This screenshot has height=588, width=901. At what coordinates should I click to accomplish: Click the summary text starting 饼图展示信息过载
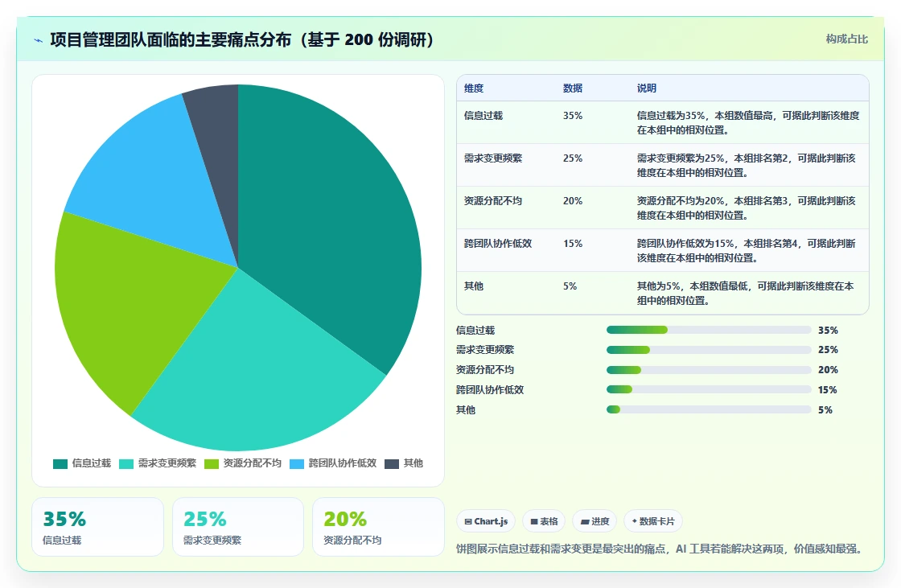click(x=660, y=549)
